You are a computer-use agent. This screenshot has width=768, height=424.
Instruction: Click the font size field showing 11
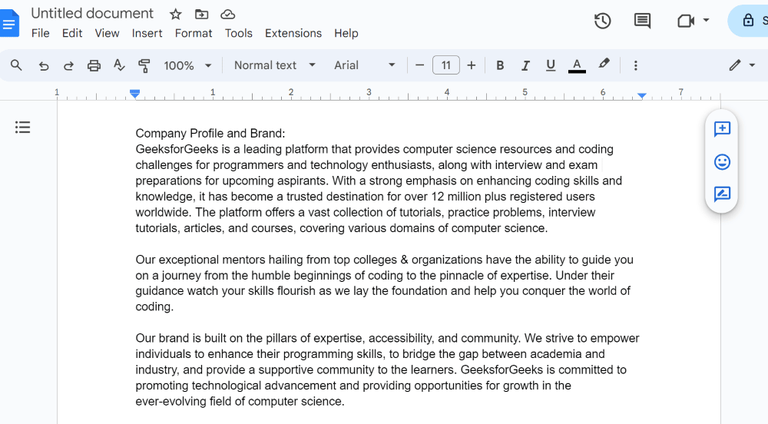pyautogui.click(x=446, y=65)
